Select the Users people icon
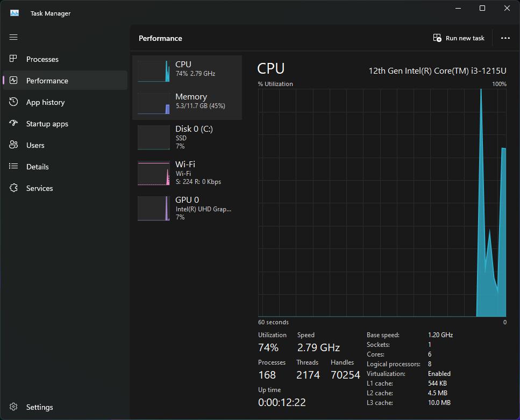Viewport: 520px width, 420px height. pos(14,145)
